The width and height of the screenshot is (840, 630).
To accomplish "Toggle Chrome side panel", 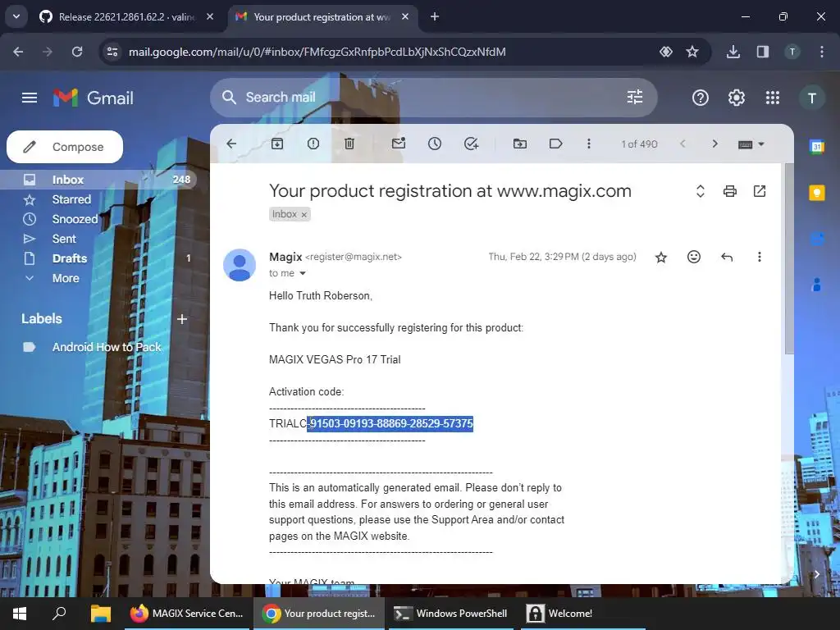I will click(762, 52).
